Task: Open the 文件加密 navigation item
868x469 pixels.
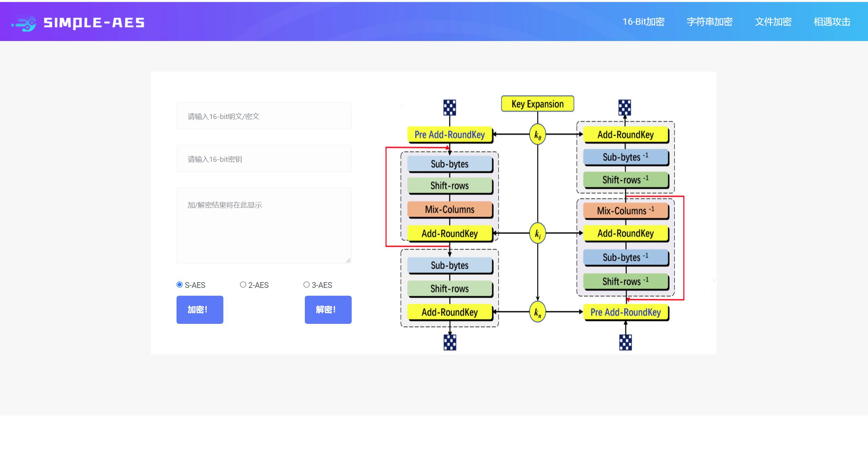Action: point(773,22)
